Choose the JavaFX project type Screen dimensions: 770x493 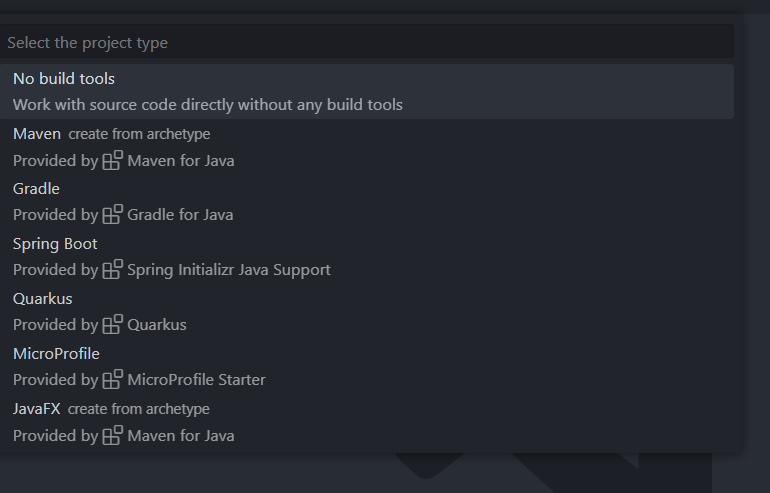pos(37,409)
